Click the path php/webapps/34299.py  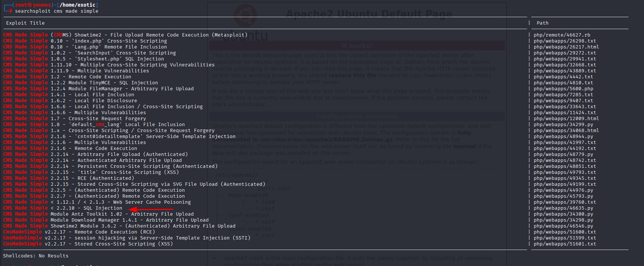563,125
